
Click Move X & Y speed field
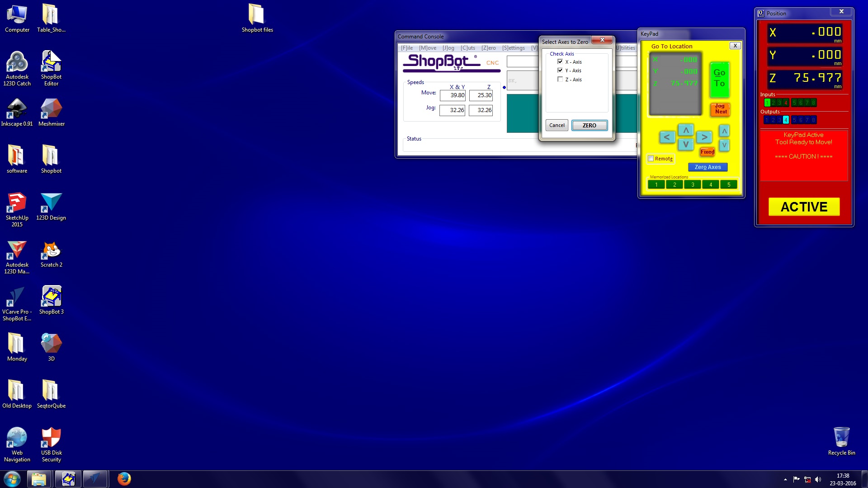point(453,95)
